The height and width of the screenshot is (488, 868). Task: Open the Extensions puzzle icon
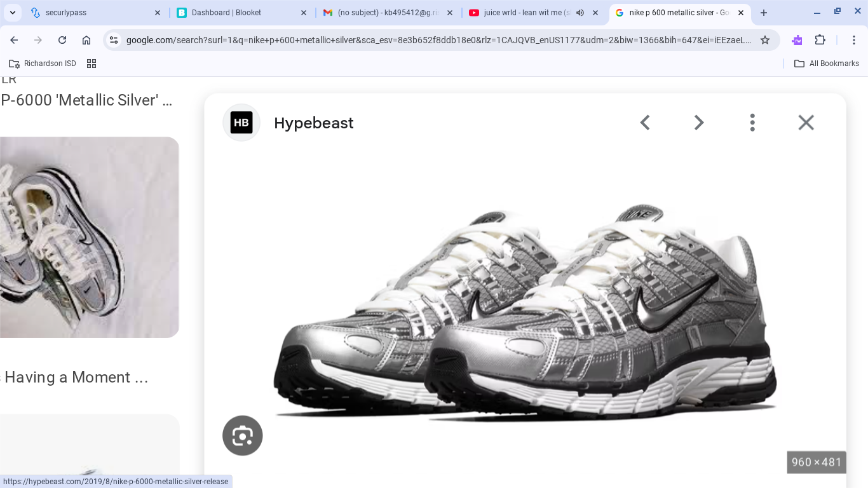[820, 40]
